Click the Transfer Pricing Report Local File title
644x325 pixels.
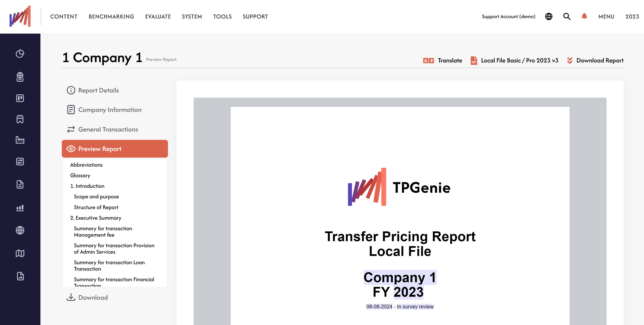click(400, 244)
